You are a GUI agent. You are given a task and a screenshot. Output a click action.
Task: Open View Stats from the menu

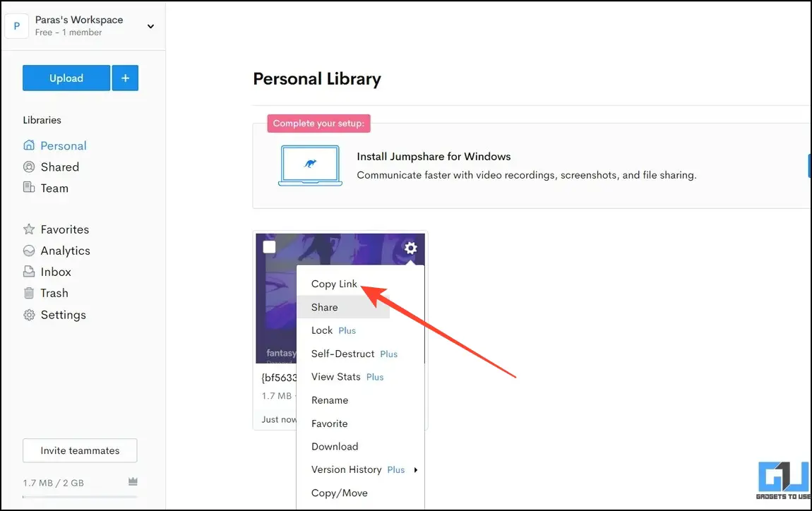click(x=335, y=377)
